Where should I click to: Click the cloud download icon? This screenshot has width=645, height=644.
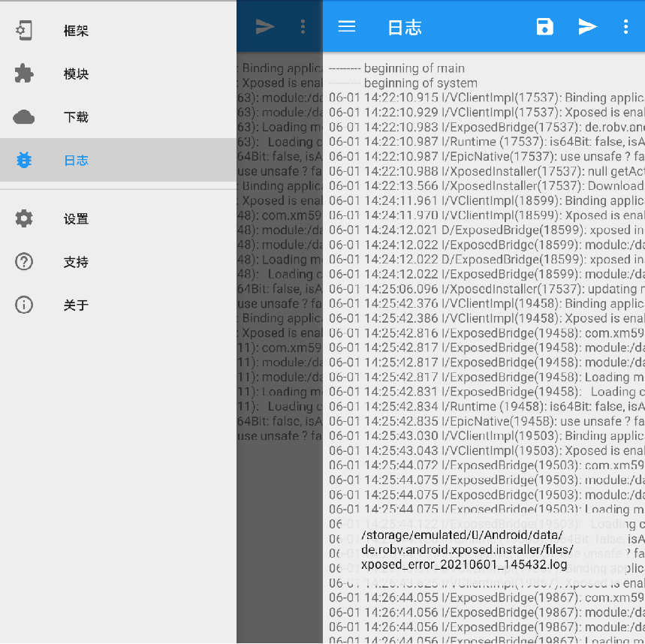[x=24, y=117]
